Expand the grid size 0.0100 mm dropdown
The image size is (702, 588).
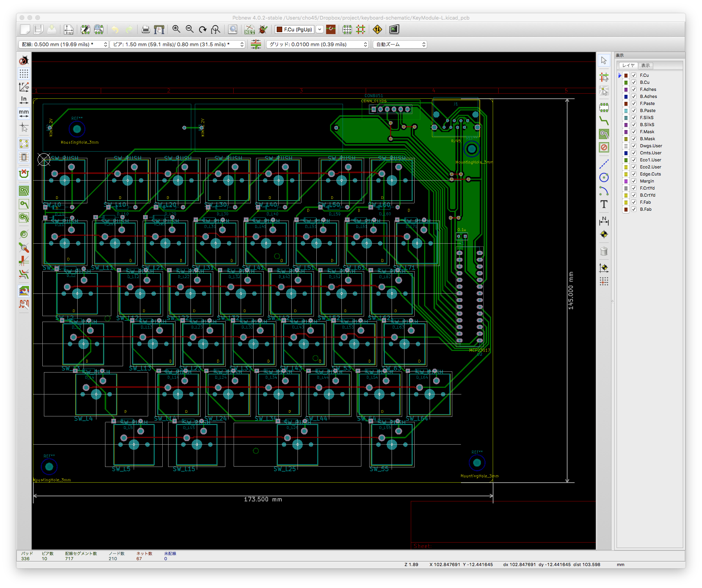pos(318,45)
